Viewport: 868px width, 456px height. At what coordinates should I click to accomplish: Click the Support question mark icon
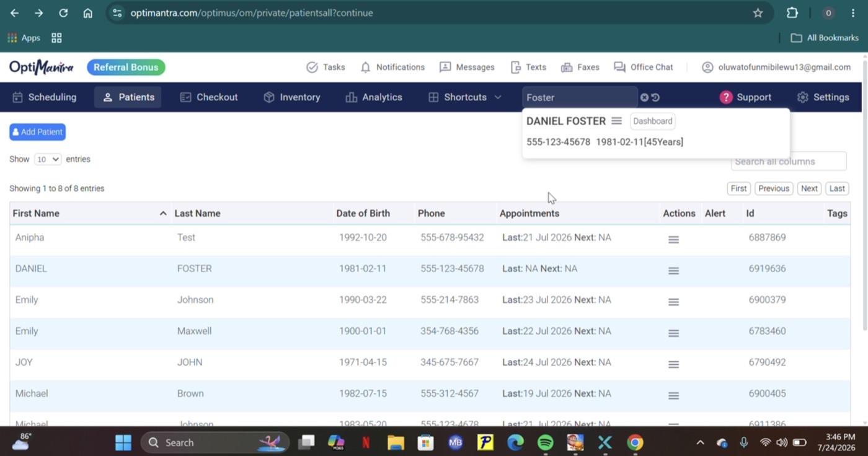726,97
